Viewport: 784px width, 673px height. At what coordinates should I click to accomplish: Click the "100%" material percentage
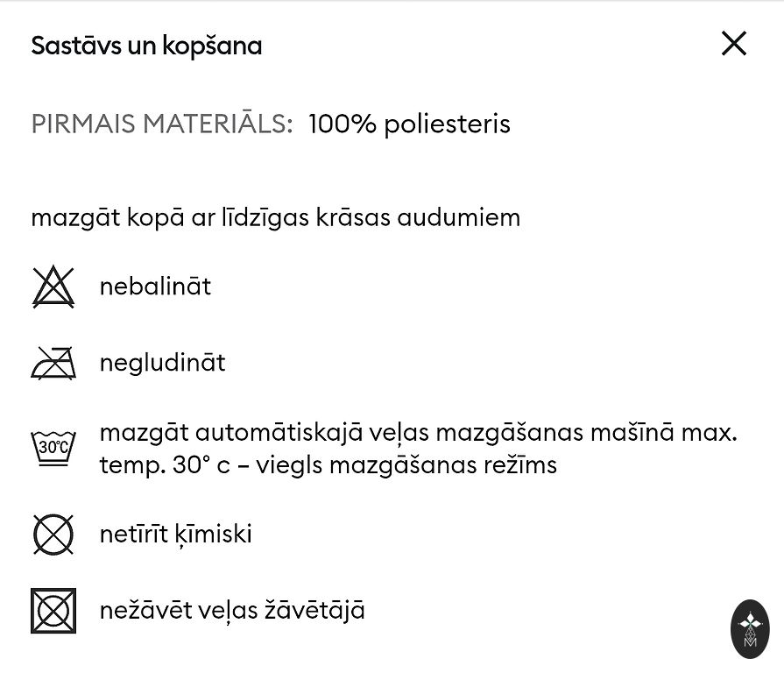[342, 124]
